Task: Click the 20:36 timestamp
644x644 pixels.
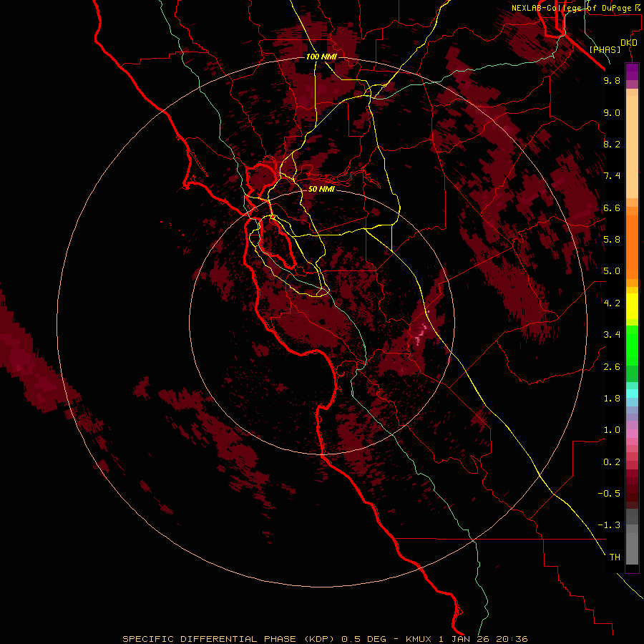Action: pos(512,639)
